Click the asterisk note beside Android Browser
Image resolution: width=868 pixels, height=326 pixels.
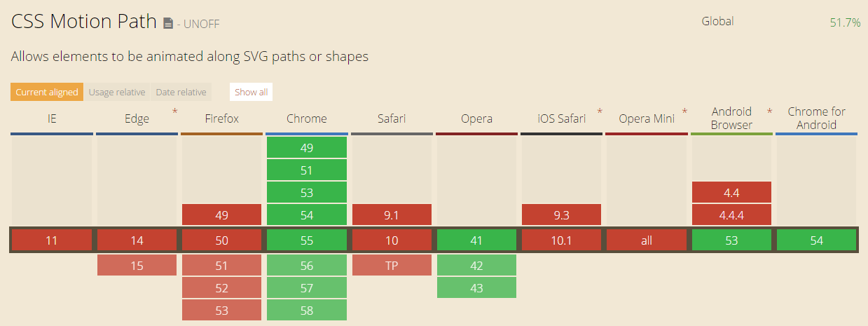click(769, 111)
